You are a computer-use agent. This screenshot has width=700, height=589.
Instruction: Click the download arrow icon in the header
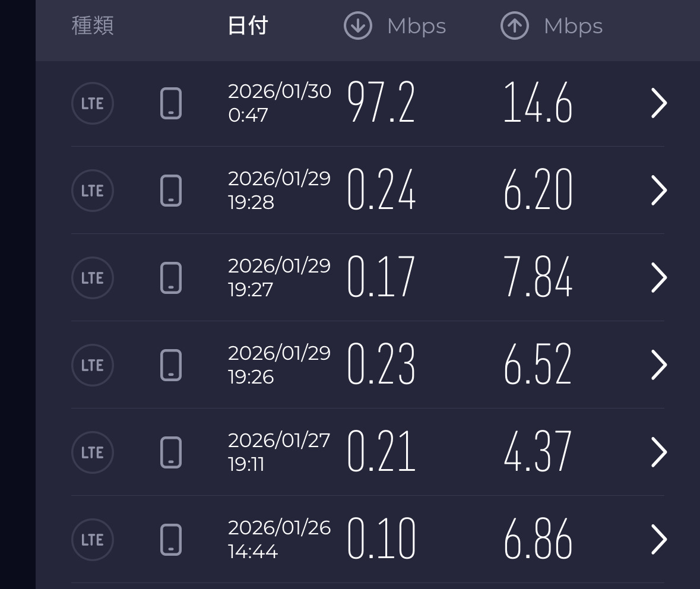[358, 26]
